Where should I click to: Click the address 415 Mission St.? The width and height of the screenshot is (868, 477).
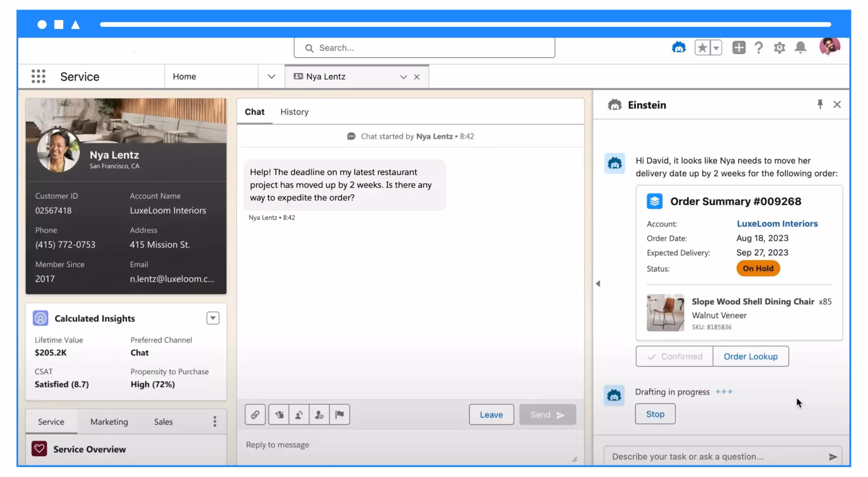tap(160, 245)
